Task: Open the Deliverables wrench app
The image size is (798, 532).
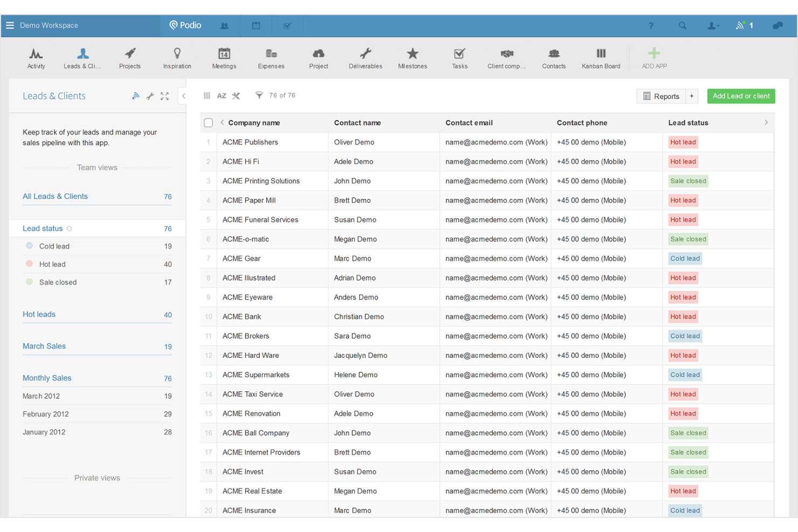Action: coord(366,58)
